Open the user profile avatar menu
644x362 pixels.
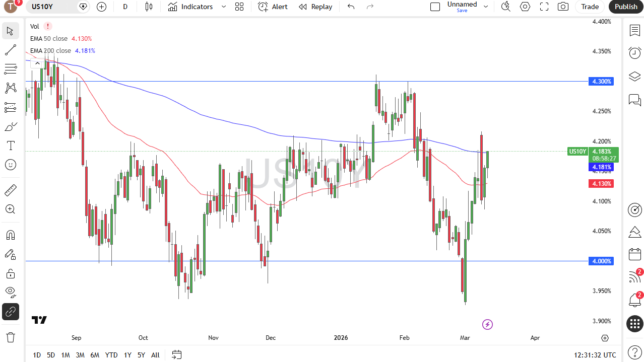coord(11,7)
